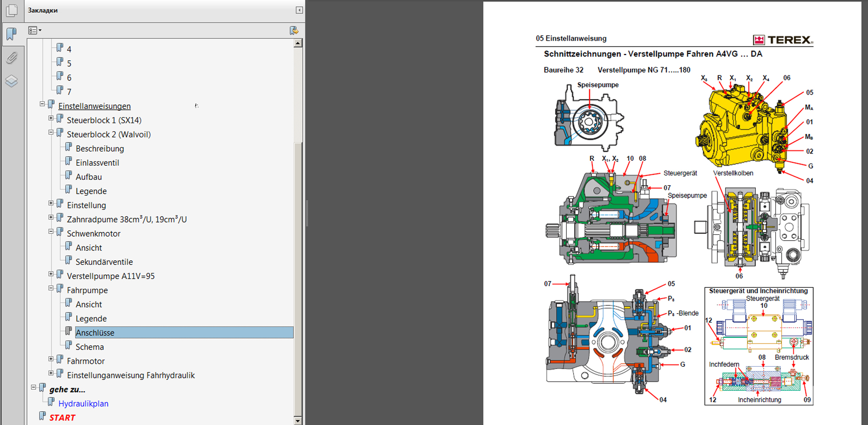Expand the Verstellpumpe A11V=95 node
This screenshot has height=425, width=868.
coord(51,275)
